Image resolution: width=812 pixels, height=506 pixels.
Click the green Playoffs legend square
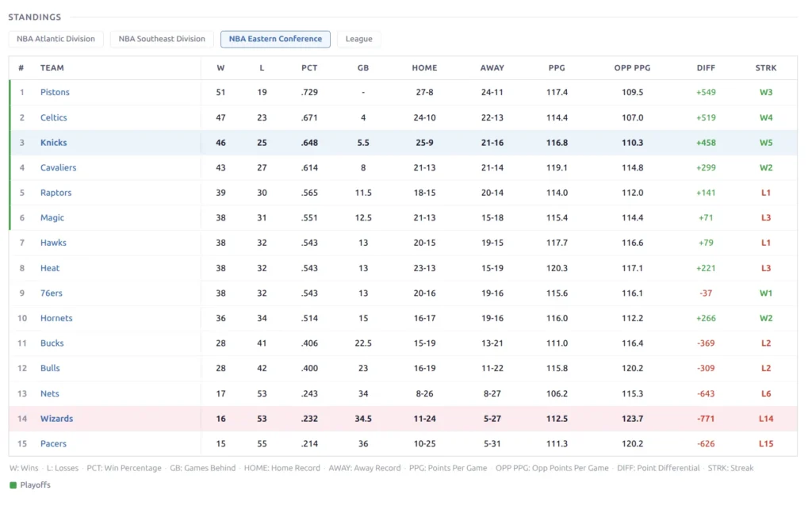tap(13, 485)
